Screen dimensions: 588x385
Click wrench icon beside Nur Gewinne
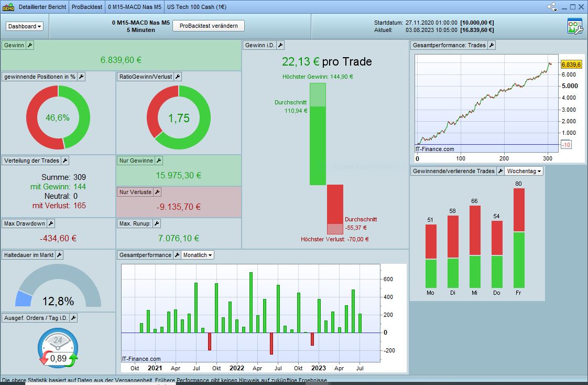[x=159, y=161]
